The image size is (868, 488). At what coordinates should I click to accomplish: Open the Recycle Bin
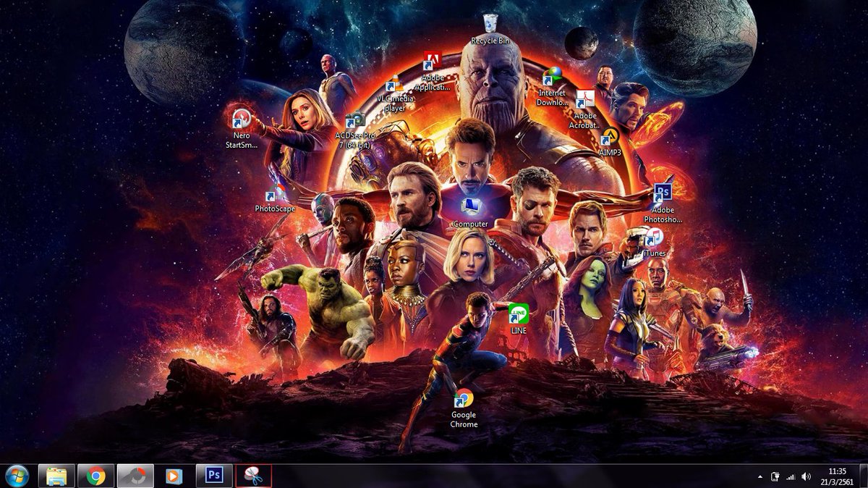[490, 24]
